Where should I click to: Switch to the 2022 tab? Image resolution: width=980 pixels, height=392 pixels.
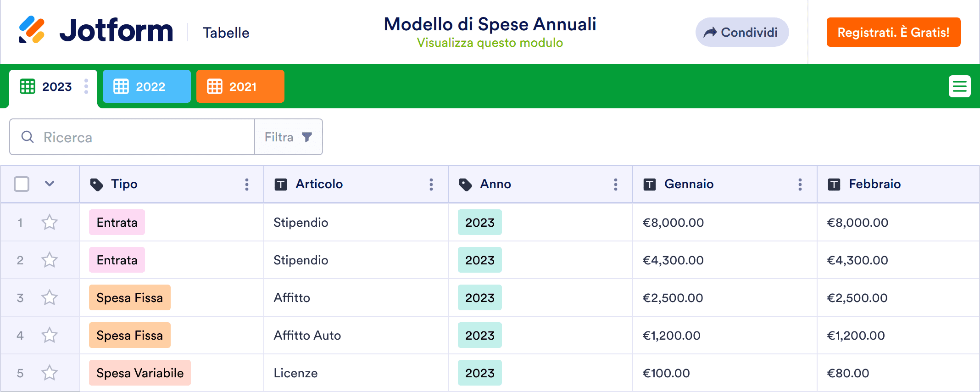(146, 86)
